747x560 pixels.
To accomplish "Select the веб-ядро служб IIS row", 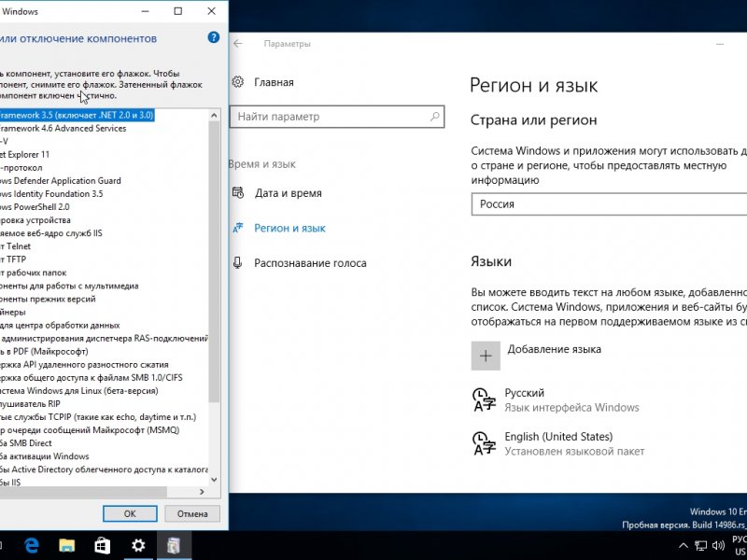I will tap(51, 232).
